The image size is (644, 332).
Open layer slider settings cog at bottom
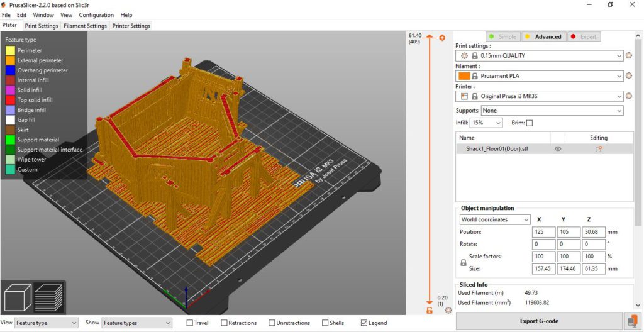[x=448, y=310]
